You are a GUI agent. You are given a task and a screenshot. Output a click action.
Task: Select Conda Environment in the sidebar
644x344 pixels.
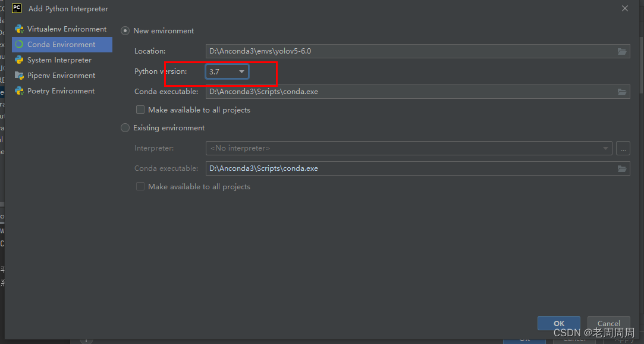62,45
